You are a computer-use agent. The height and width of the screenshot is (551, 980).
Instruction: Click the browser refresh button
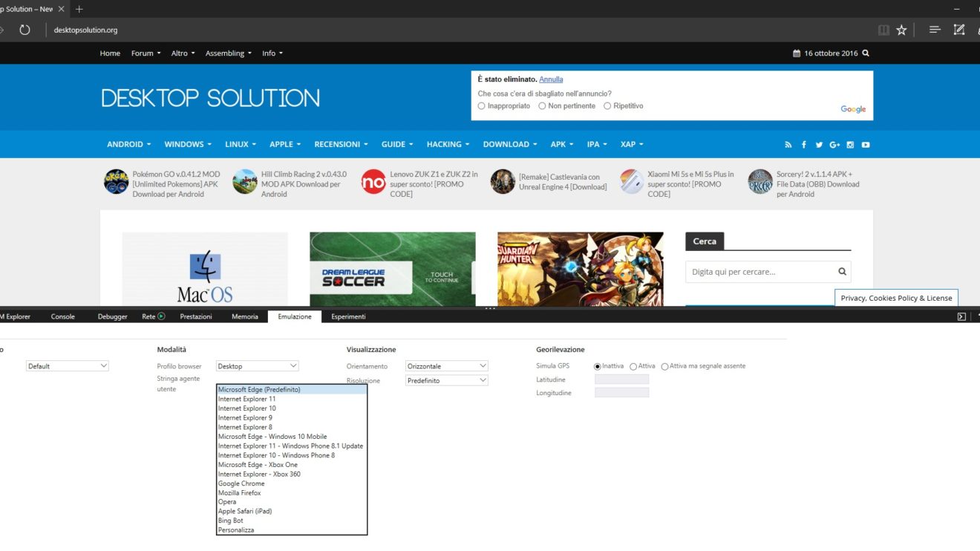[24, 30]
